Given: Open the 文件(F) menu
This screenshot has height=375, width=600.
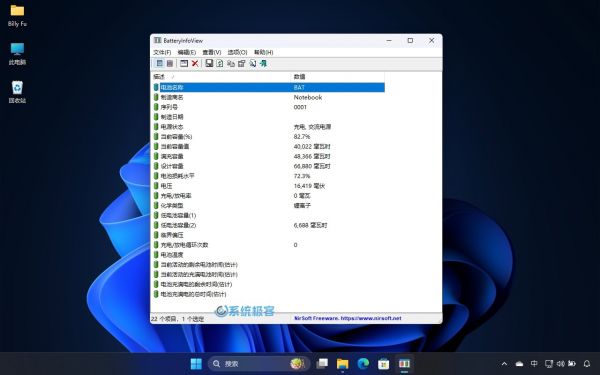Looking at the screenshot, I should 162,52.
